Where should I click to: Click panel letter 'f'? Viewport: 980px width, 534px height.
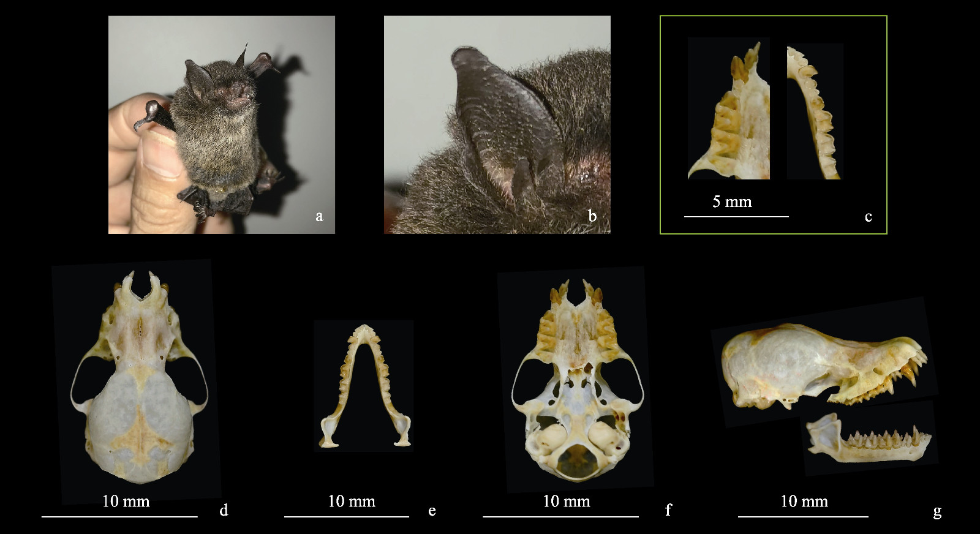tap(668, 509)
